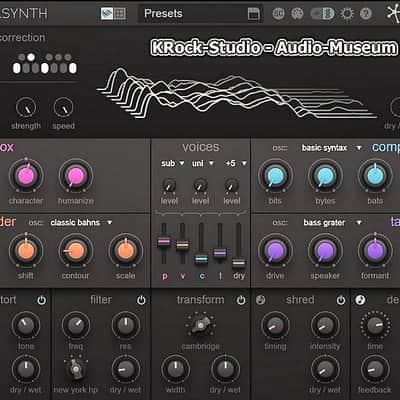
Task: Click the t mix fader
Action: coord(220,253)
